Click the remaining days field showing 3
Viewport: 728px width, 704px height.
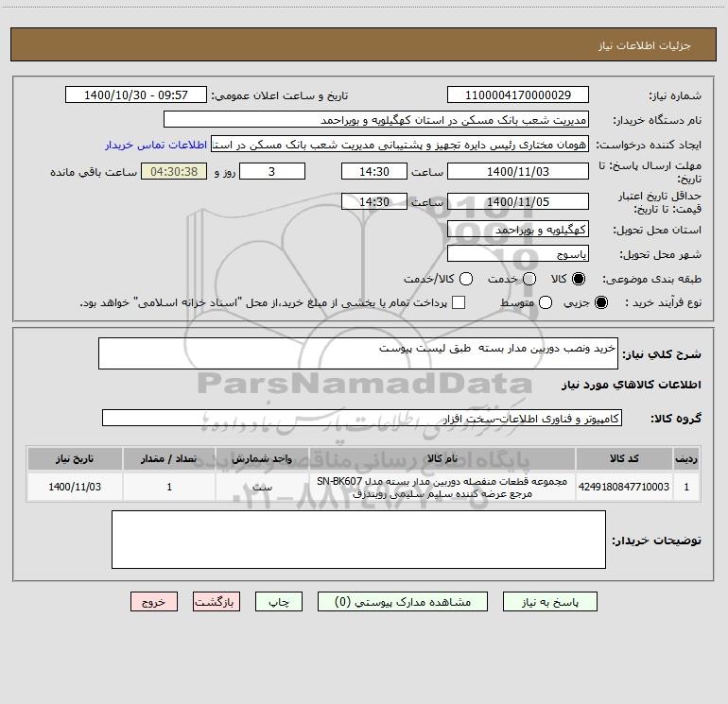point(272,171)
